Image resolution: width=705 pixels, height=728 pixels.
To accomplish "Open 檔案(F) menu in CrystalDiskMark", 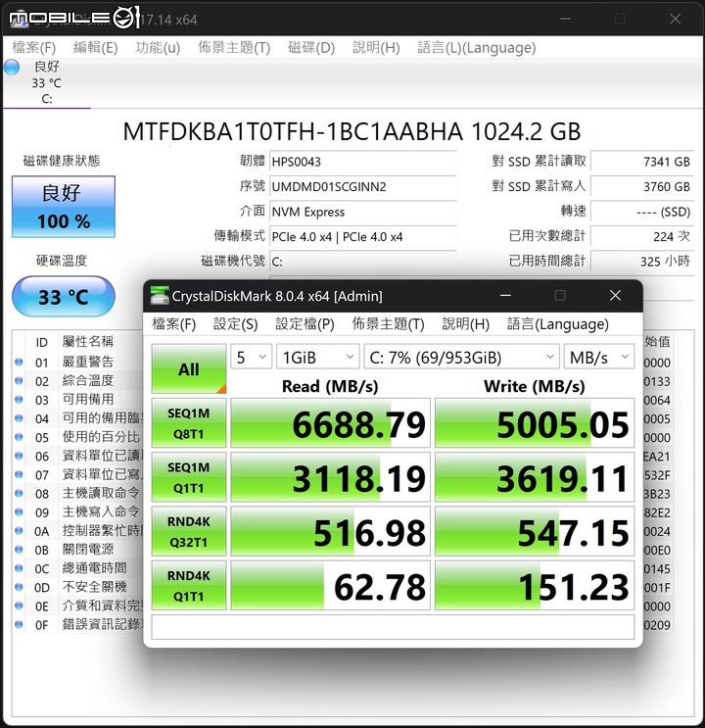I will pyautogui.click(x=174, y=323).
